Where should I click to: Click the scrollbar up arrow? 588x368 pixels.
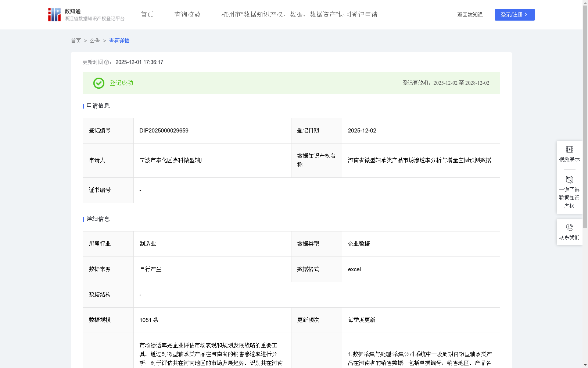pyautogui.click(x=585, y=3)
